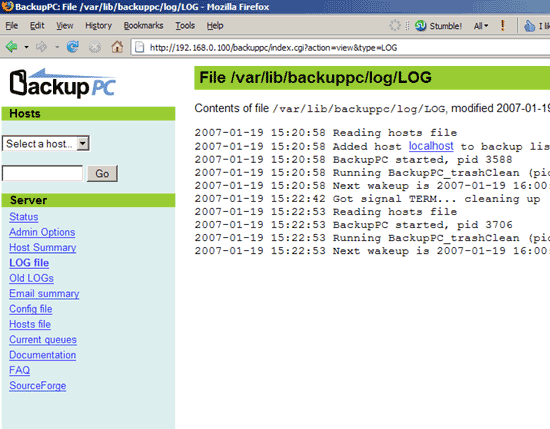Click the green Back arrow button
Screen dimensions: 550x429
point(12,47)
